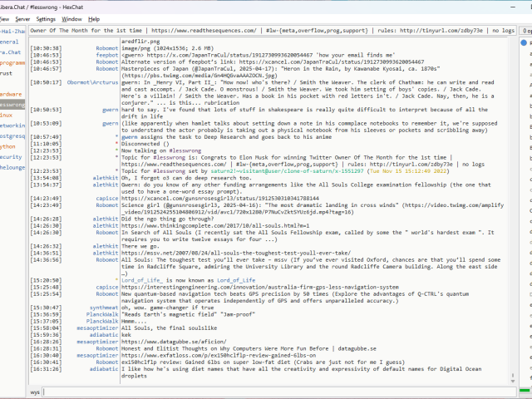Switch to the python channel
The height and width of the screenshot is (399, 532).
point(8,145)
